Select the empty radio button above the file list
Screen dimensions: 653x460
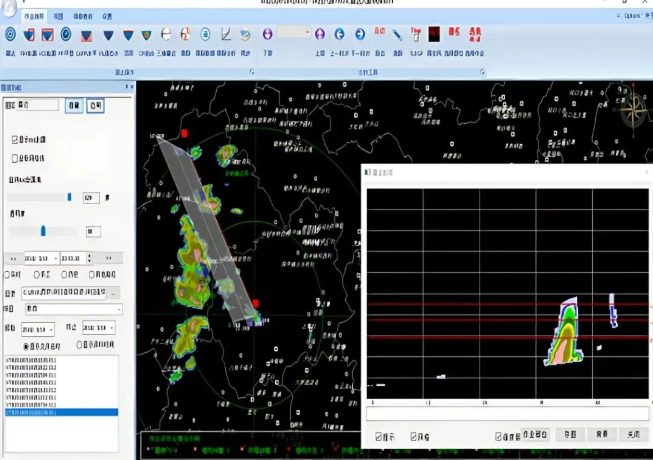pos(80,345)
